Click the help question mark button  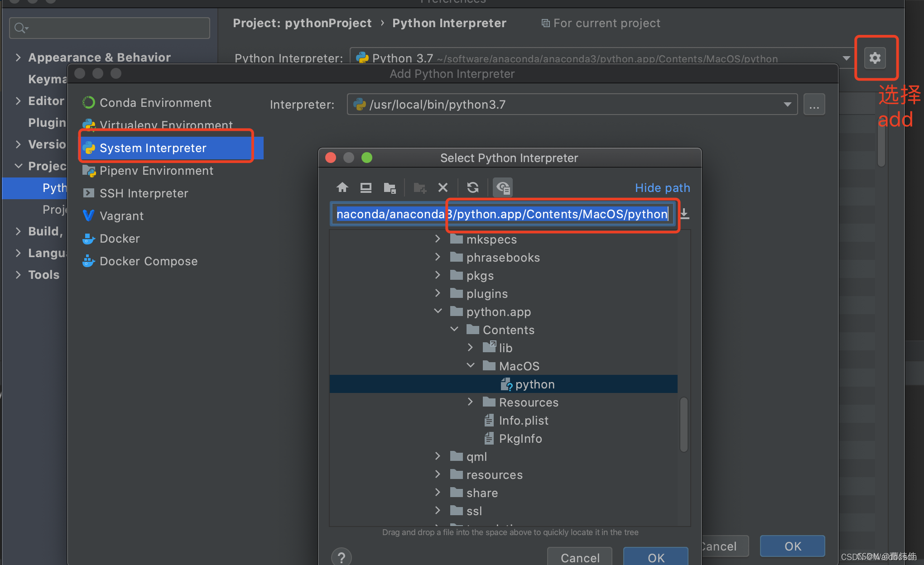point(342,557)
